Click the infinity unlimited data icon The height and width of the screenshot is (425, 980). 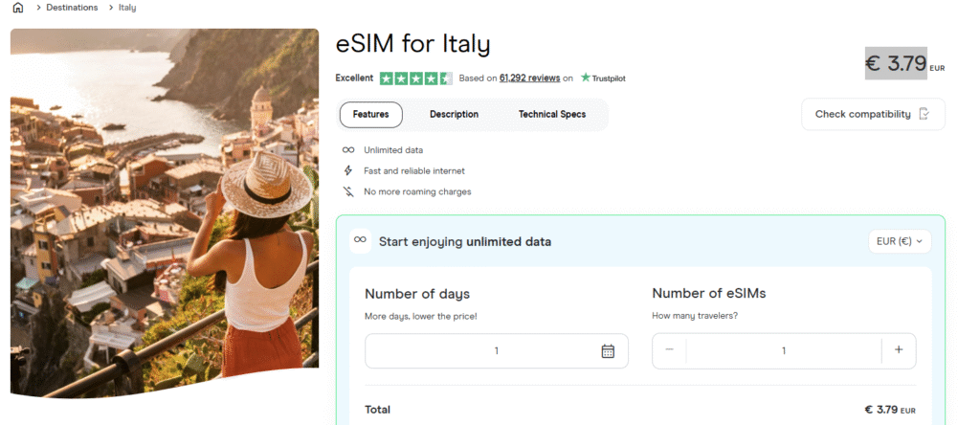(x=348, y=150)
